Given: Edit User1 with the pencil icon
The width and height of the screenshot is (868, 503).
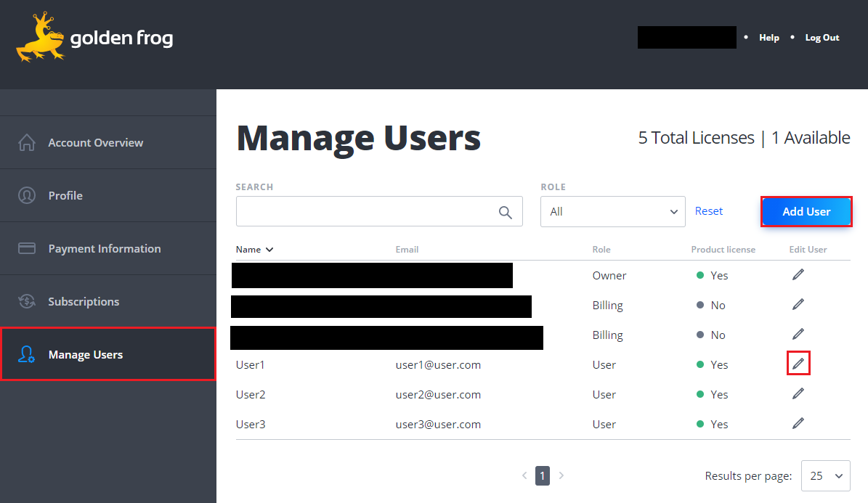Looking at the screenshot, I should (x=798, y=363).
